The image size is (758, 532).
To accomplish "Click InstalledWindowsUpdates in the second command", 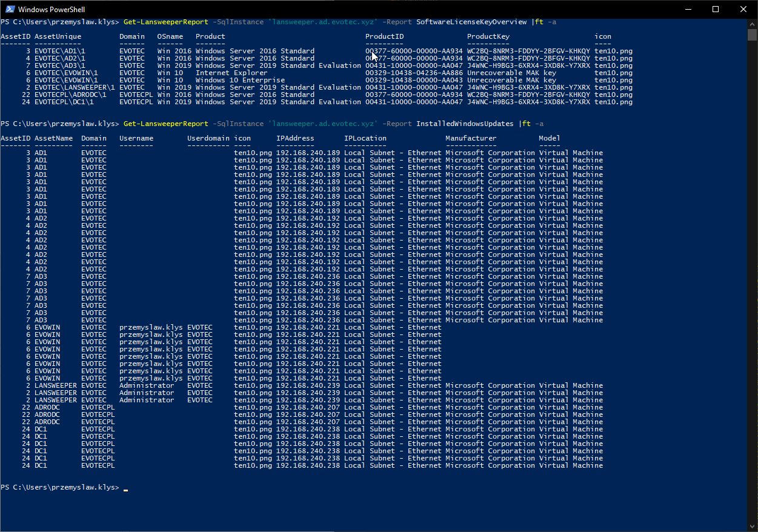I will coord(465,124).
